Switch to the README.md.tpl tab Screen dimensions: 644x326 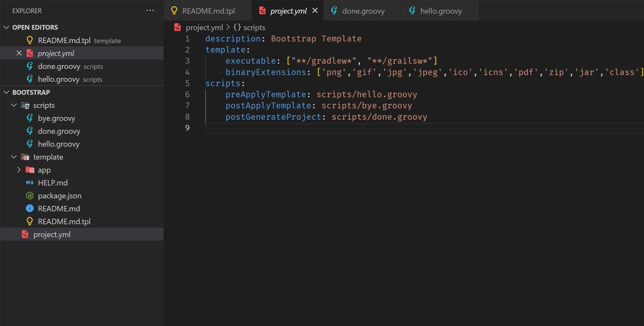[x=208, y=11]
